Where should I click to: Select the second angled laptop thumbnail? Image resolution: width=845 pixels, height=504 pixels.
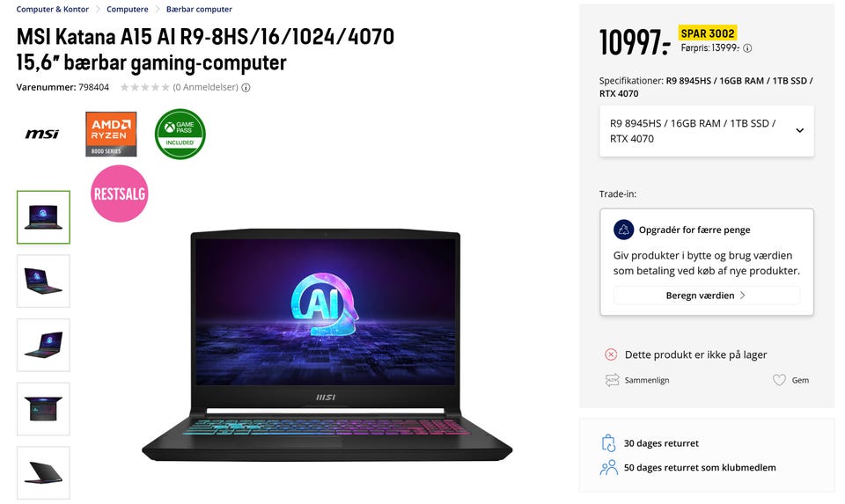[x=44, y=281]
